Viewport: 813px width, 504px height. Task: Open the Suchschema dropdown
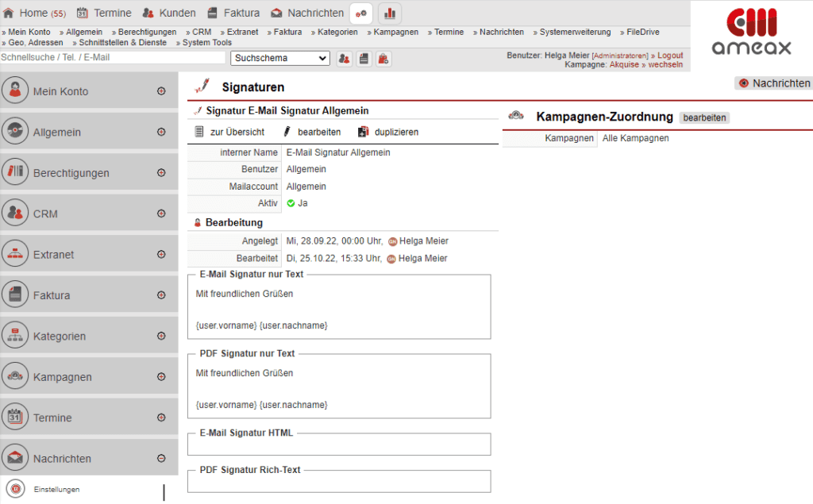[280, 58]
